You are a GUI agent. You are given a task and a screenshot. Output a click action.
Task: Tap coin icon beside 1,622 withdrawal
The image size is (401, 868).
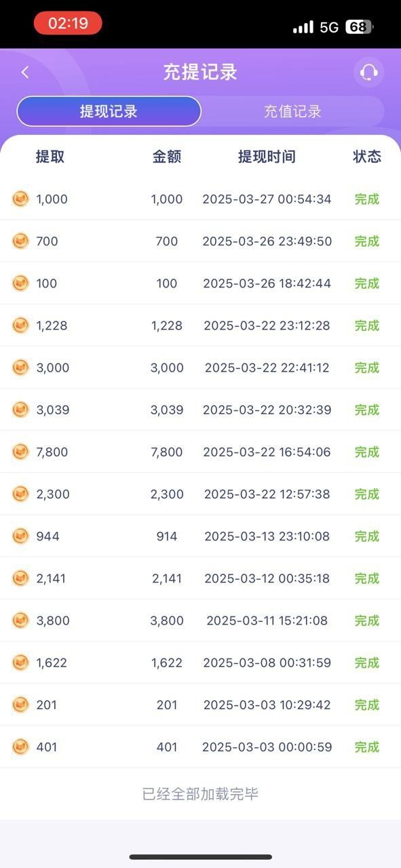coord(21,663)
